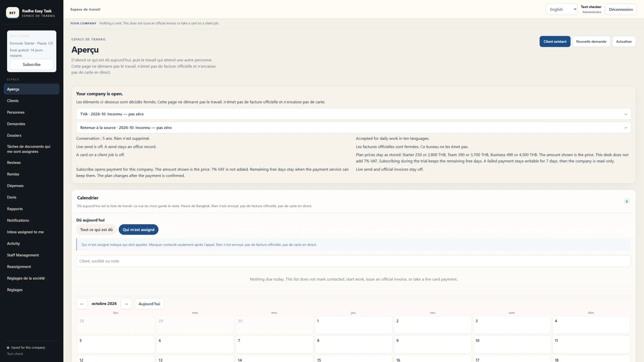644x362 pixels.
Task: Click the Client existant button
Action: coord(555,42)
